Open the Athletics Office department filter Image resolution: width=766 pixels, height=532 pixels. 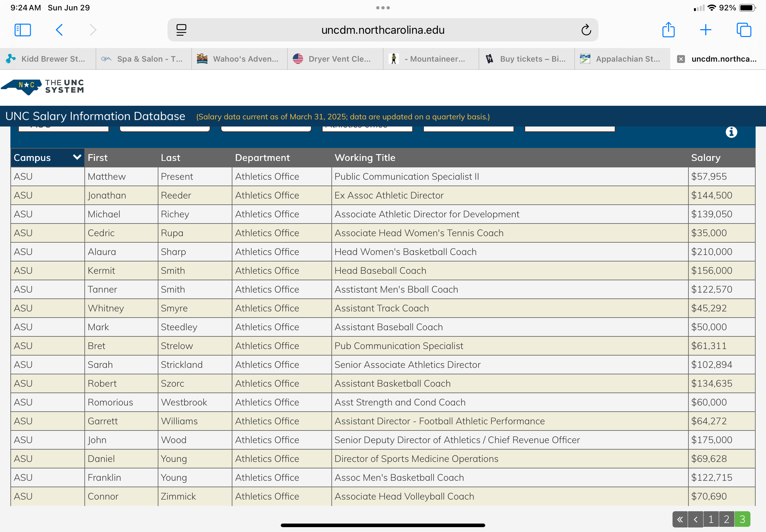coord(367,128)
